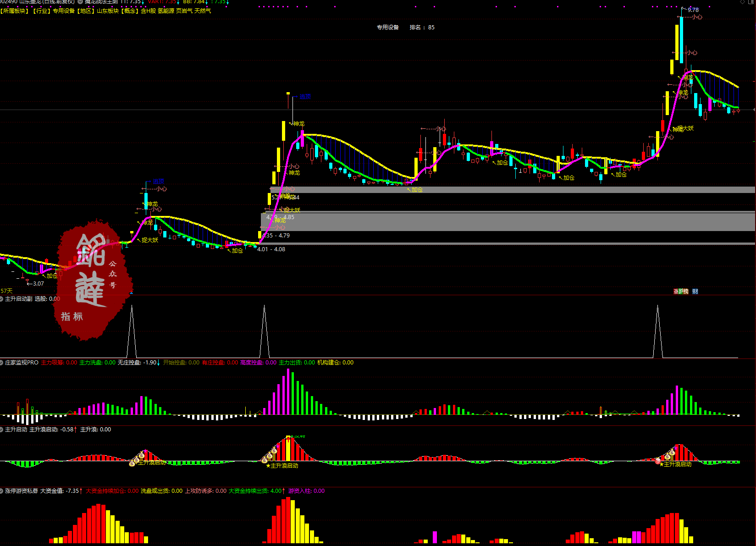Select the 页岩气 concept tag
The height and width of the screenshot is (546, 756).
pos(184,11)
